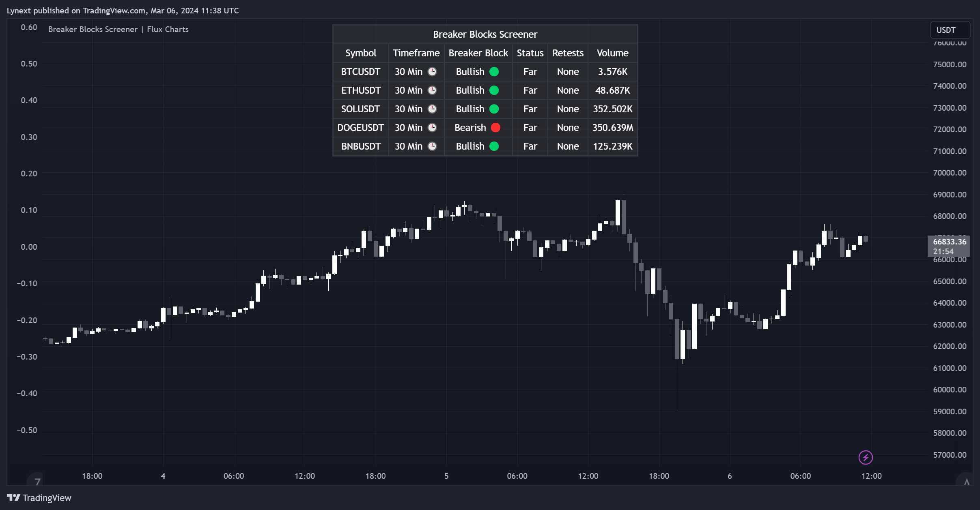The width and height of the screenshot is (980, 510).
Task: Click the 70000.00 price axis label
Action: (950, 173)
